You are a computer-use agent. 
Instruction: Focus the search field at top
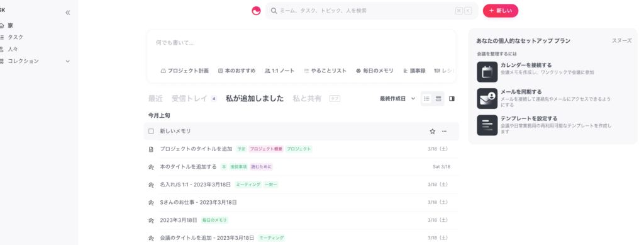tap(372, 11)
